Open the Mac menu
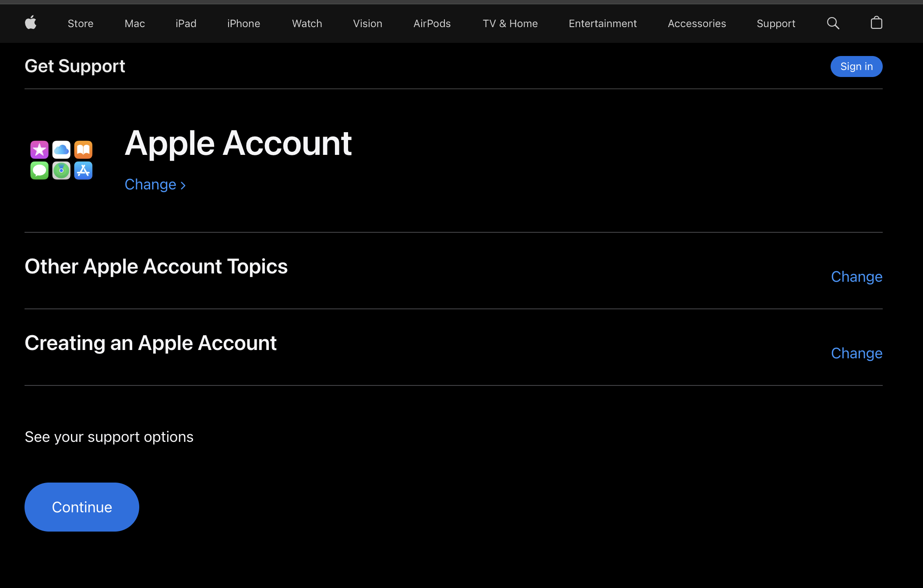 pyautogui.click(x=135, y=24)
